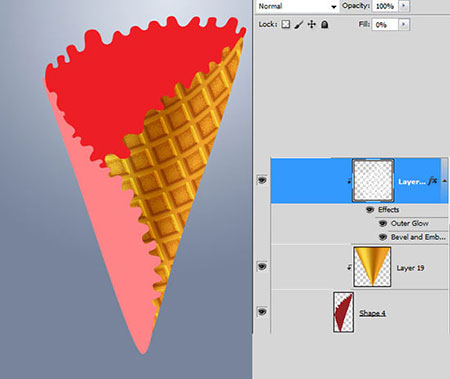Open the Fill slider arrow

pyautogui.click(x=404, y=24)
